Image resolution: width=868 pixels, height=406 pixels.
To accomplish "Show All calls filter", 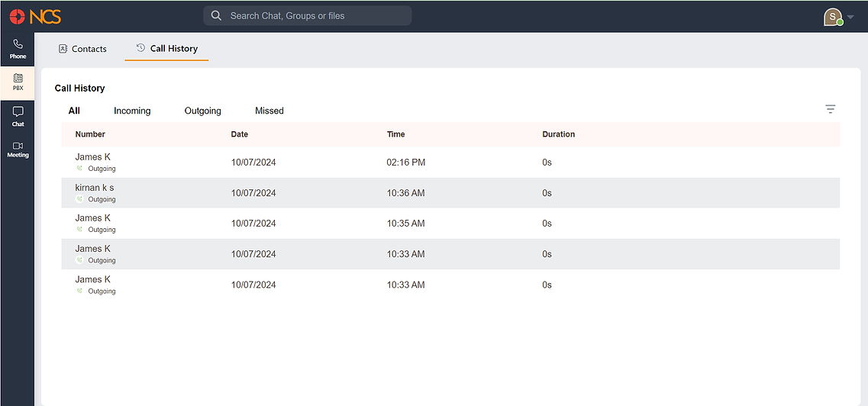I will pyautogui.click(x=74, y=111).
